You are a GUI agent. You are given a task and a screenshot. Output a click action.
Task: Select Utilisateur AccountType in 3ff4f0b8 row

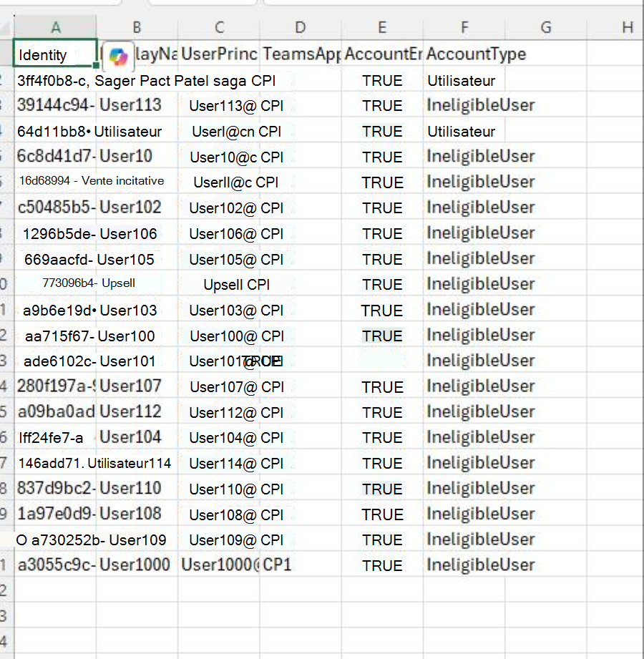461,81
